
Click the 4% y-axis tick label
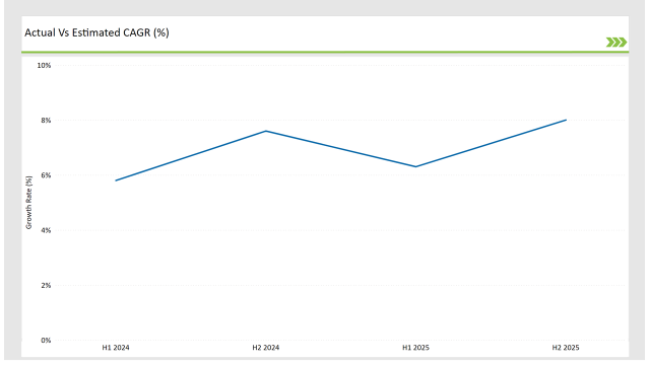[46, 230]
